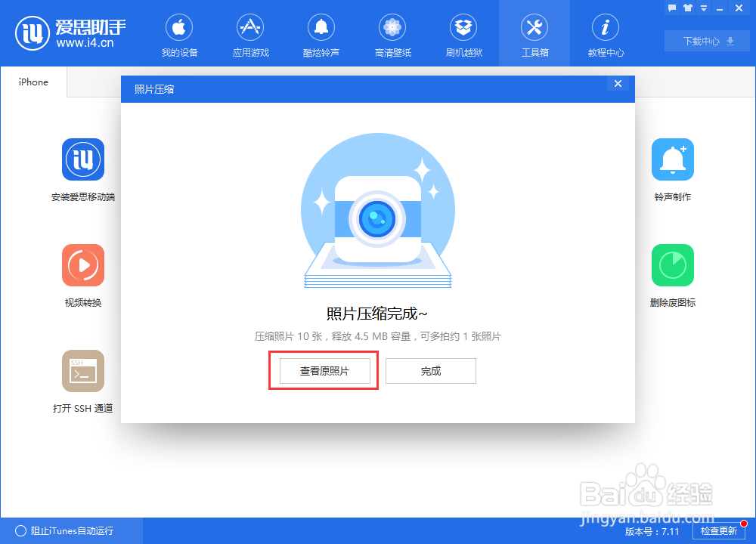Open the 酷炫铃声 ringtones section
The width and height of the screenshot is (756, 544).
coord(321,34)
